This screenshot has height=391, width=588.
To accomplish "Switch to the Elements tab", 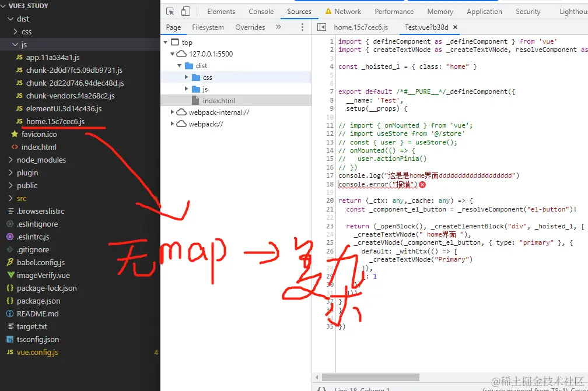I will pyautogui.click(x=221, y=12).
